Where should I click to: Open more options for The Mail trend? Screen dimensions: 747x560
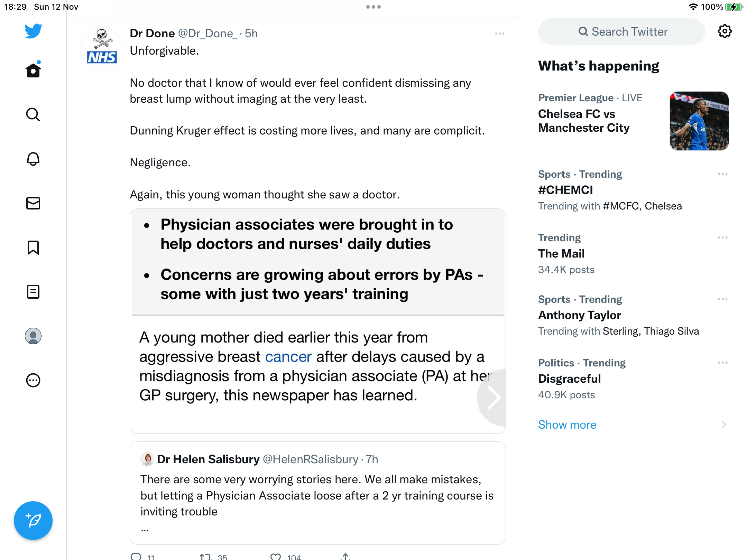pyautogui.click(x=722, y=237)
